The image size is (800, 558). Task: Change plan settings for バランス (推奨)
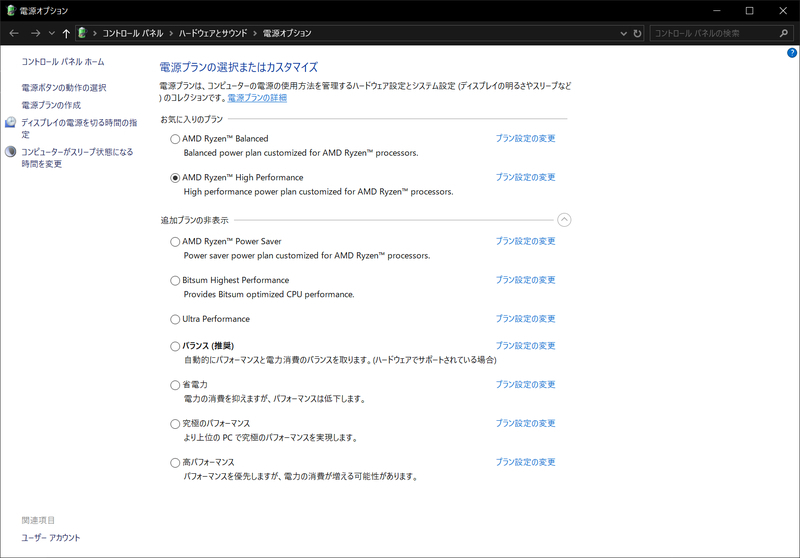click(526, 345)
